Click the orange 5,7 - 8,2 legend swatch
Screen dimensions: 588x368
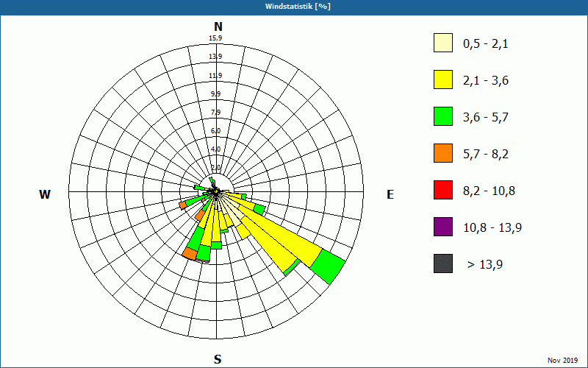(443, 153)
